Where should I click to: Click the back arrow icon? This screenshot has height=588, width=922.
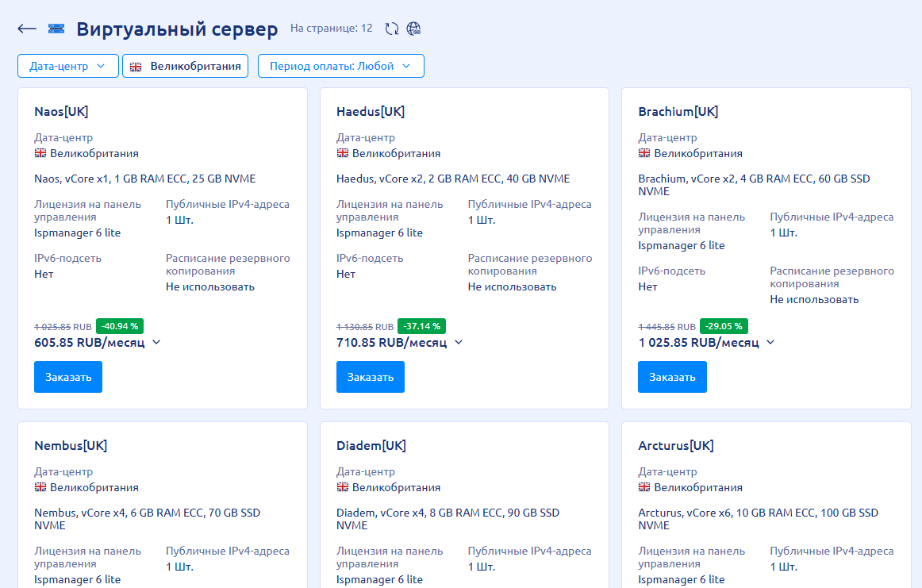pos(27,29)
